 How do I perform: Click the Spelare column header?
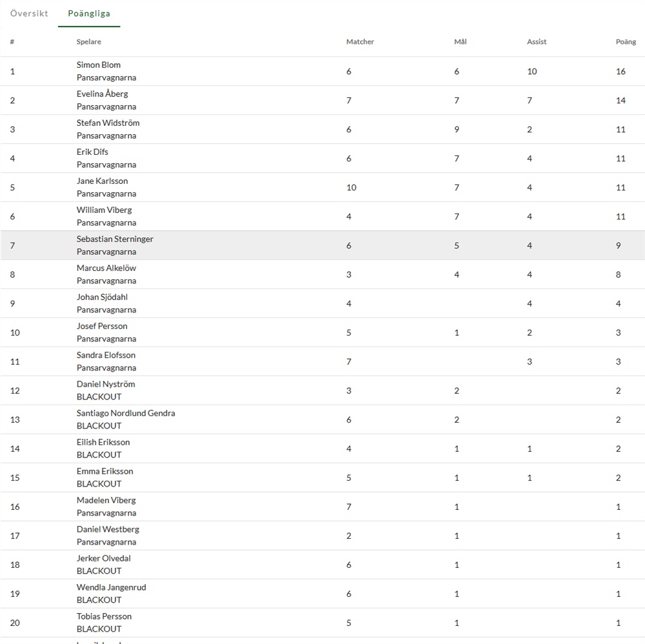pyautogui.click(x=89, y=42)
